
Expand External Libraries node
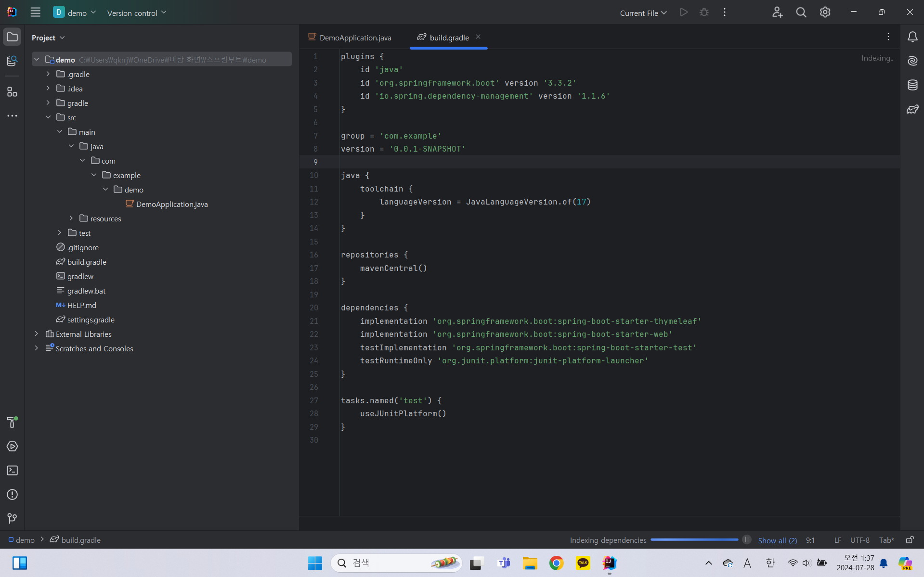[37, 334]
